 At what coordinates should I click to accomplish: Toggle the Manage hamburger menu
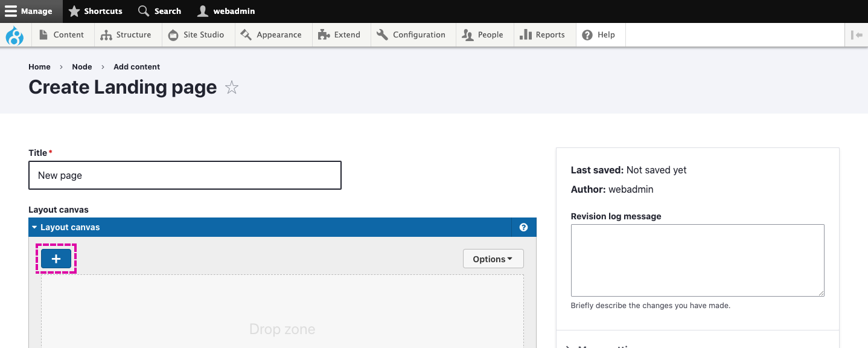coord(29,11)
